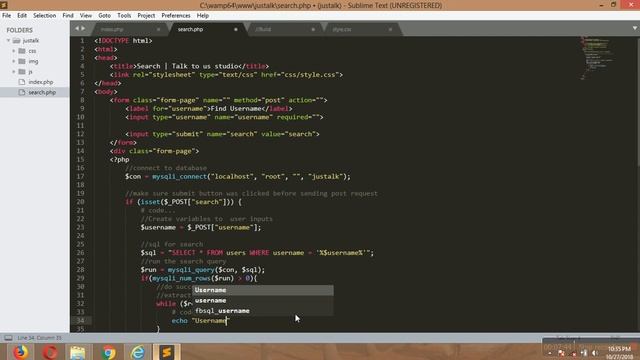This screenshot has height=360, width=640.
Task: Click the Sublime Text taskbar icon
Action: coord(167,352)
